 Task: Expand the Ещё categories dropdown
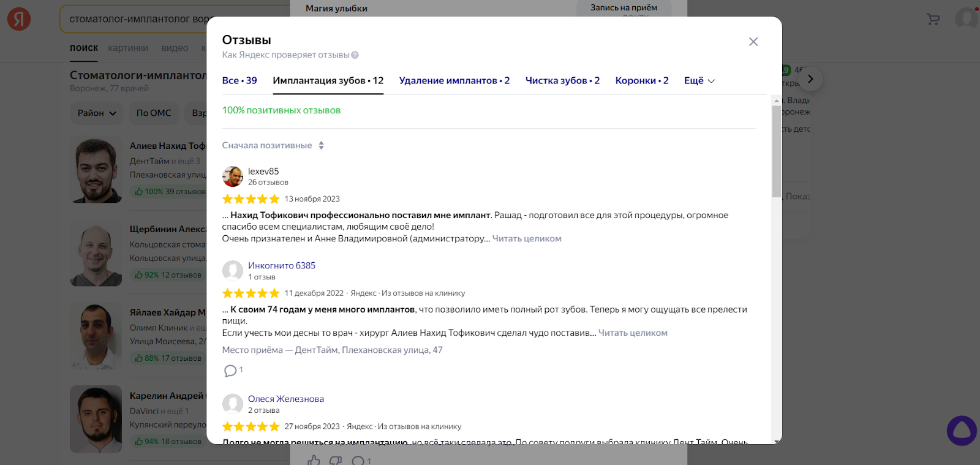[x=699, y=80]
